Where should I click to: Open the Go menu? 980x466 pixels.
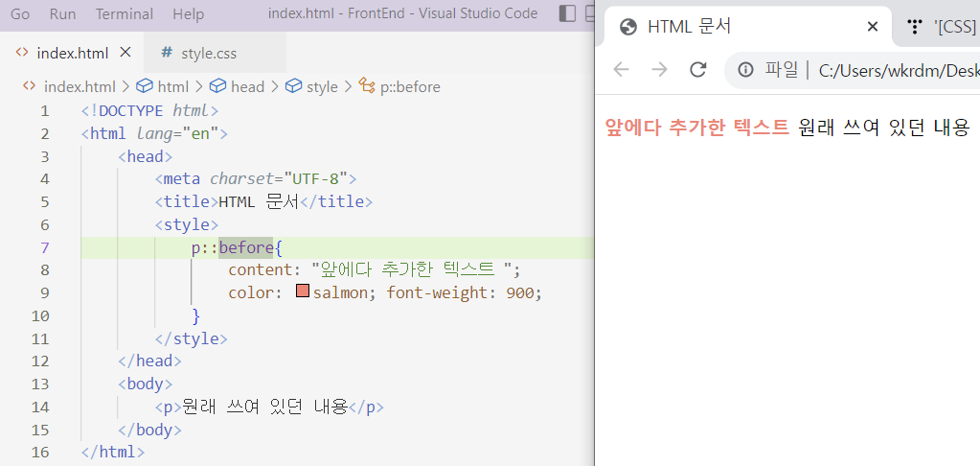click(20, 13)
